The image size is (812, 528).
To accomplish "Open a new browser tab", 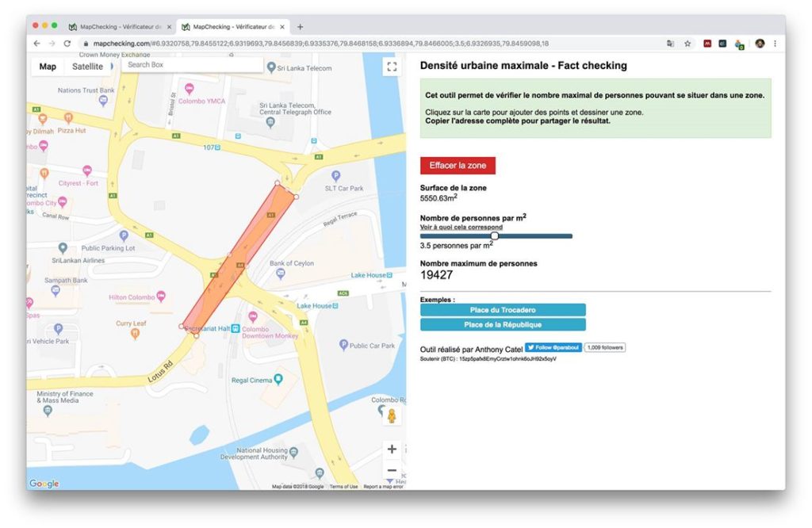I will 300,27.
